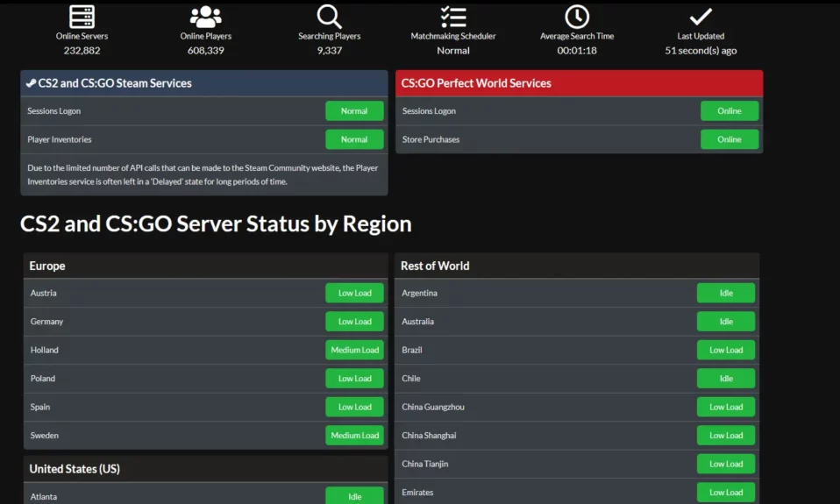Screen dimensions: 840x504
Task: Click the Online Servers rack icon
Action: point(82,17)
